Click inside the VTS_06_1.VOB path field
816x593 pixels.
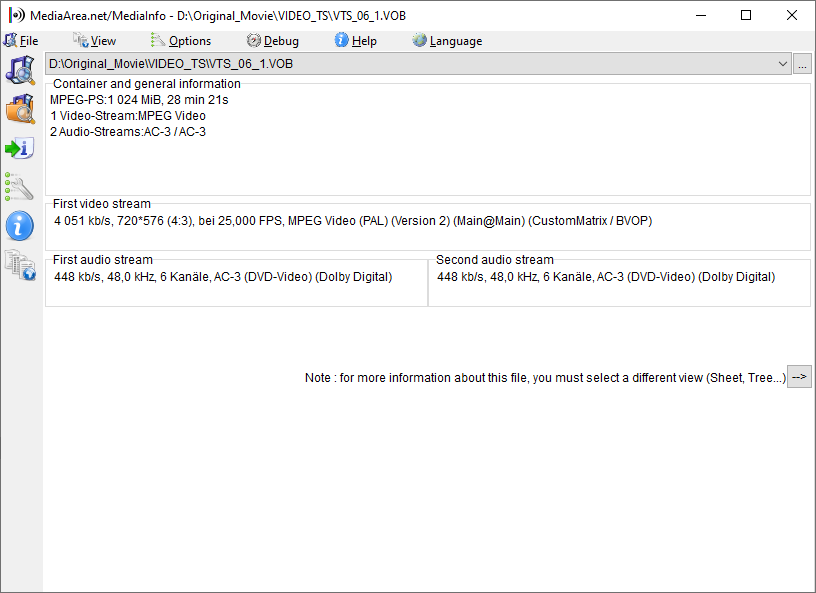tap(300, 63)
